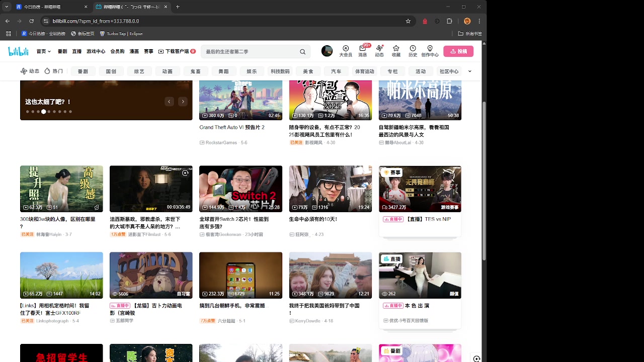
Task: Open 创作中心 lightbulb icon
Action: tap(430, 51)
